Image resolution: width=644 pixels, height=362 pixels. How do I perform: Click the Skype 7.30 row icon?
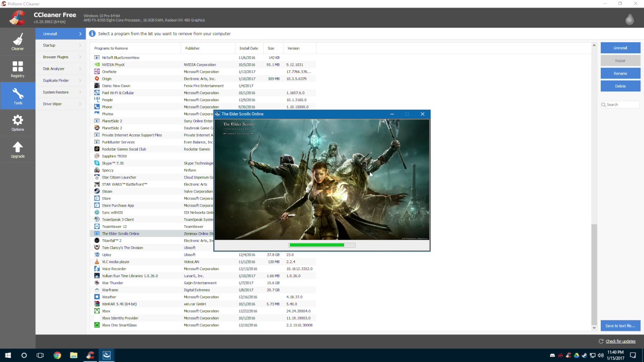click(x=97, y=163)
